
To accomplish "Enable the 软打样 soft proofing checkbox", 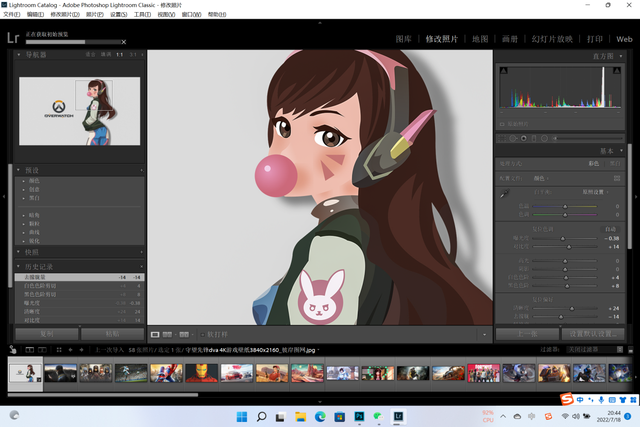I will (202, 334).
